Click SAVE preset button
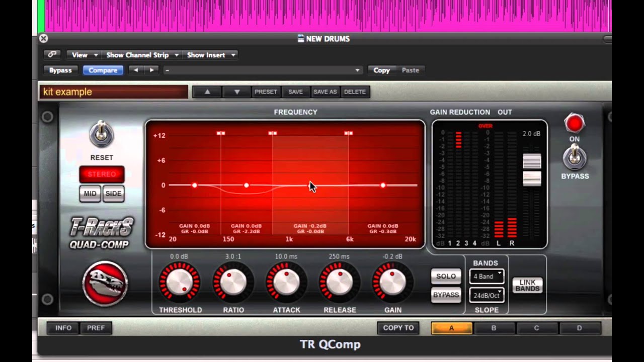644x362 pixels. (295, 92)
